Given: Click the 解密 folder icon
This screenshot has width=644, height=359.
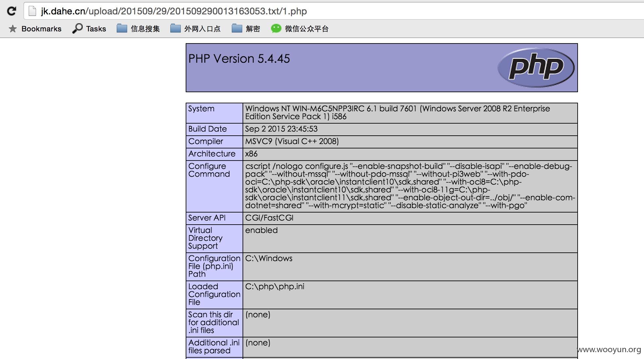Looking at the screenshot, I should (237, 28).
